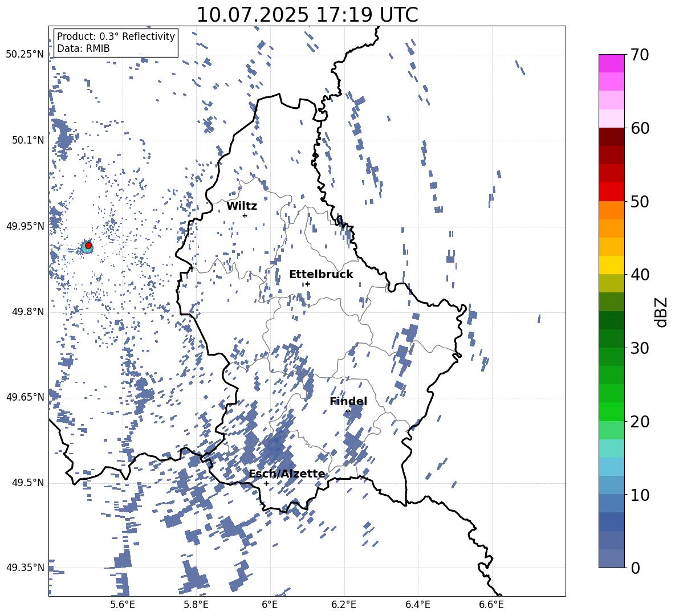Image resolution: width=675 pixels, height=616 pixels.
Task: Click the 50 tick label on colorbar
Action: point(640,202)
